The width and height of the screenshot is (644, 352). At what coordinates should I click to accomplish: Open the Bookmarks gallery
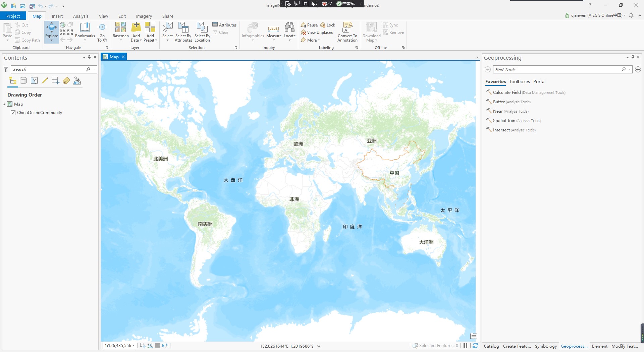85,32
